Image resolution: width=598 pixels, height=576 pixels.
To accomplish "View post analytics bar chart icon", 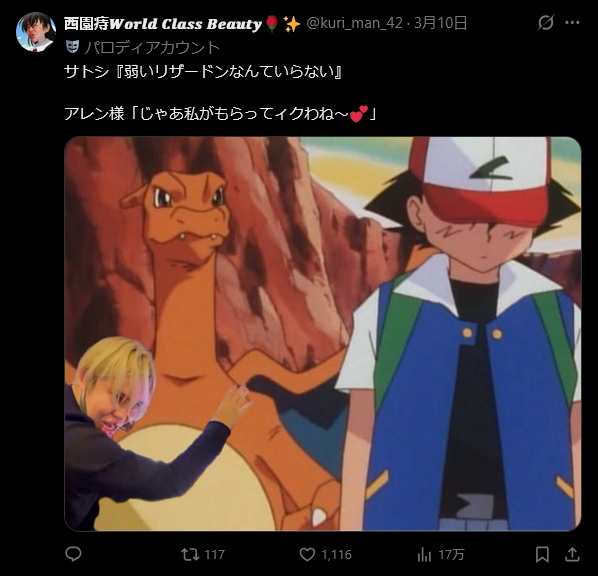I will point(424,554).
